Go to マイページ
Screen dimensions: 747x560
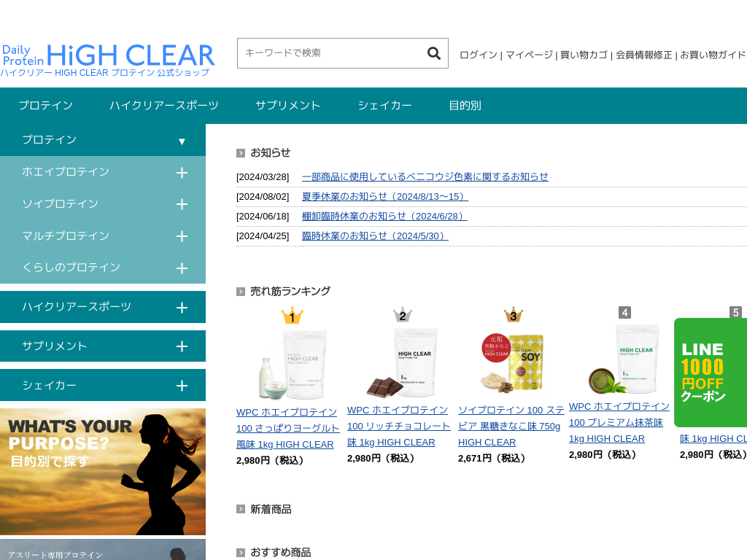pos(529,55)
